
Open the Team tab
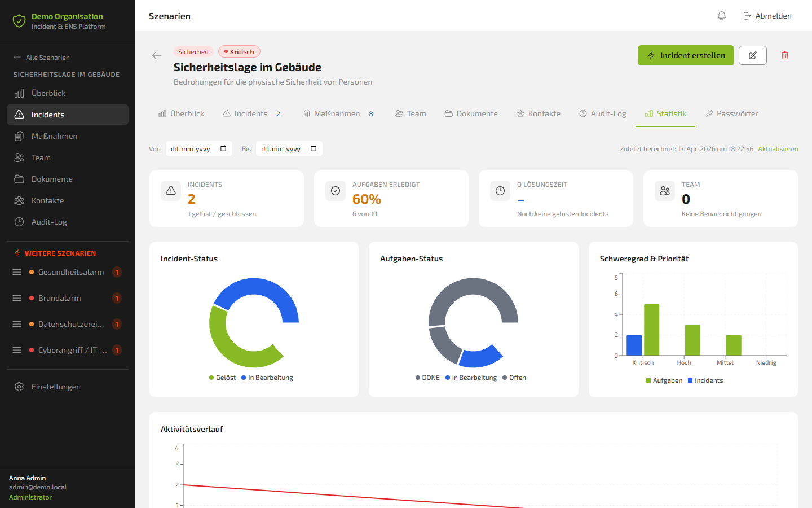point(411,113)
